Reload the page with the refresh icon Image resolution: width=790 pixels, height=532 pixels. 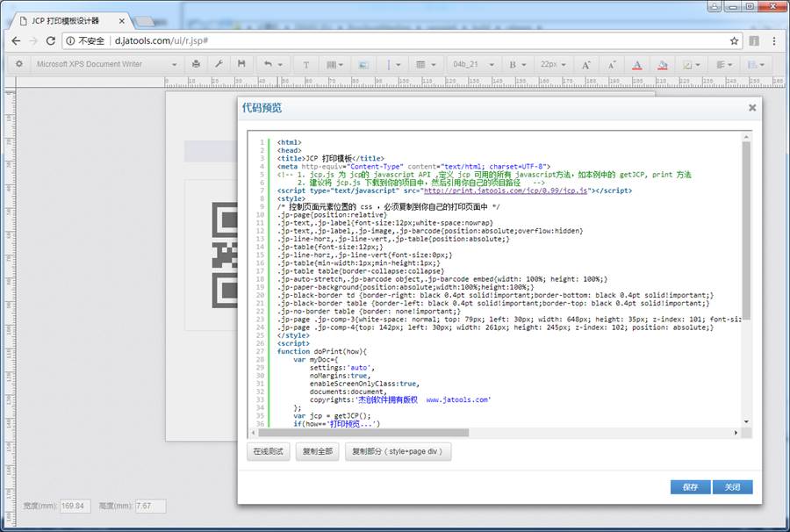coord(50,40)
